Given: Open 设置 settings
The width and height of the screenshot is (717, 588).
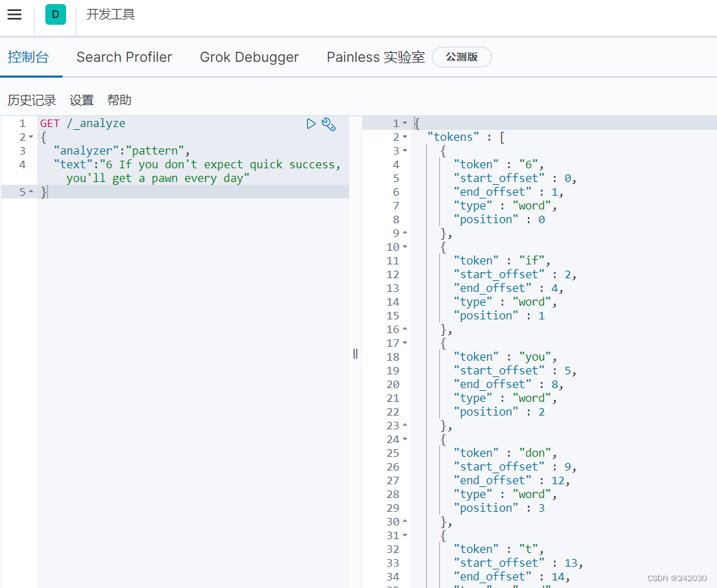Looking at the screenshot, I should (82, 100).
